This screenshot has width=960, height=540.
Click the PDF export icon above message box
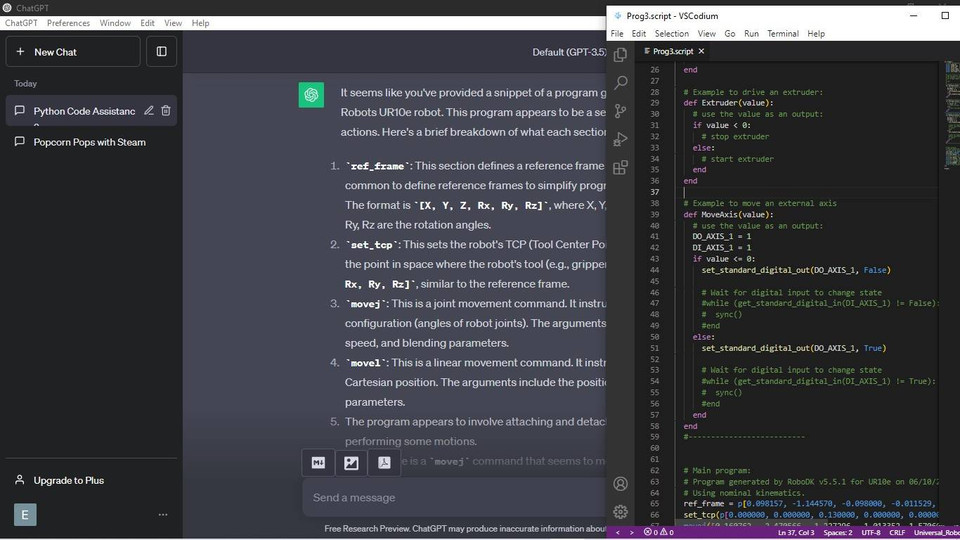(x=384, y=462)
